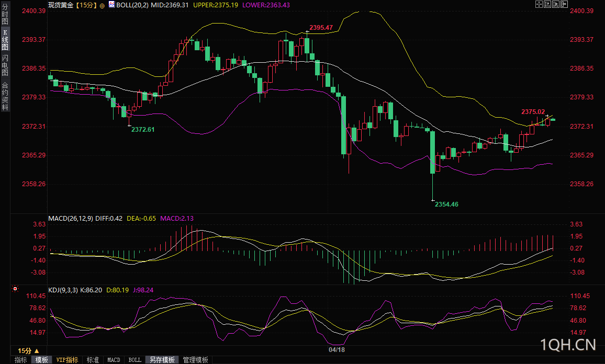Click the 另存模板 button
The height and width of the screenshot is (364, 605).
coord(162,360)
